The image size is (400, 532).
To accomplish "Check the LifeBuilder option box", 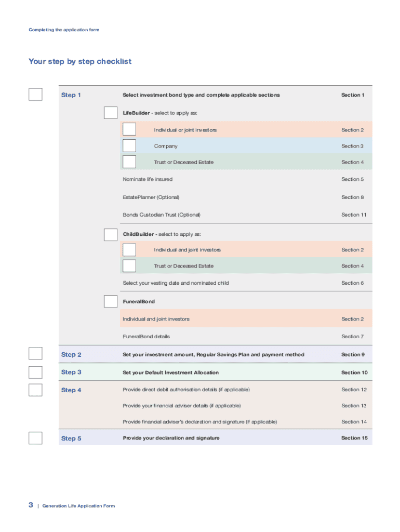I will click(x=111, y=113).
